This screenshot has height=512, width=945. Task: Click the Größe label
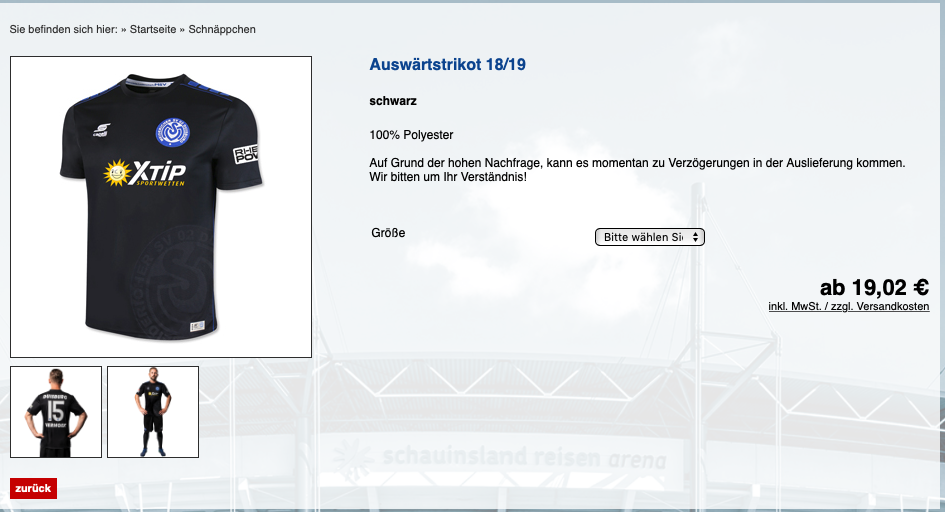pyautogui.click(x=388, y=233)
